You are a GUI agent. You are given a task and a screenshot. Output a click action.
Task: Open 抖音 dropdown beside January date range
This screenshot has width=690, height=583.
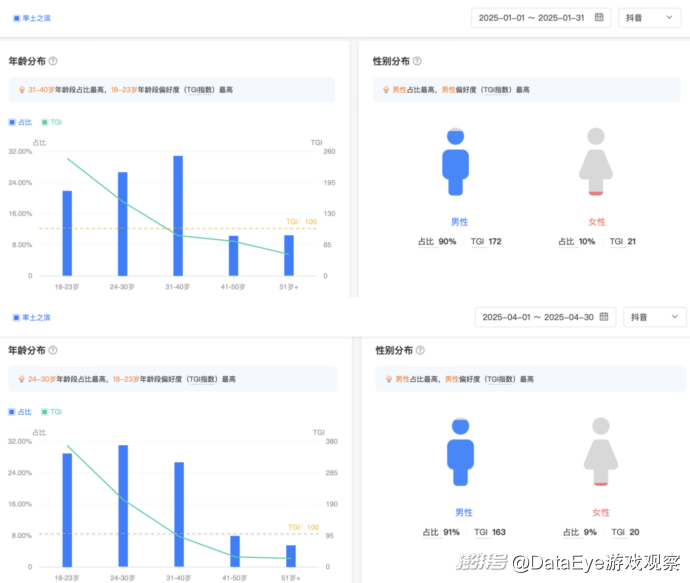coord(650,18)
